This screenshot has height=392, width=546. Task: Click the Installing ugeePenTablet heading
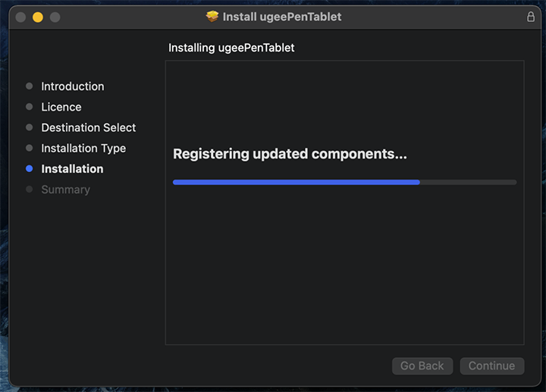(231, 48)
